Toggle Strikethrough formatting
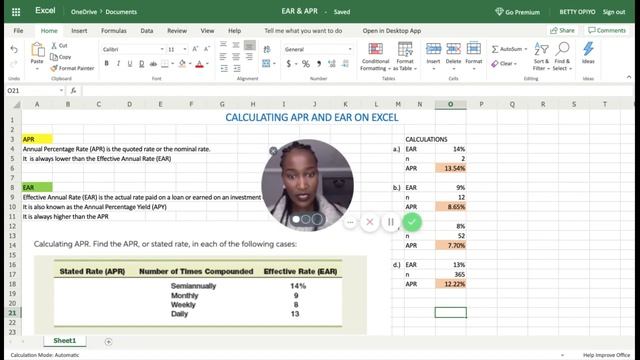The width and height of the screenshot is (640, 360). (x=153, y=64)
